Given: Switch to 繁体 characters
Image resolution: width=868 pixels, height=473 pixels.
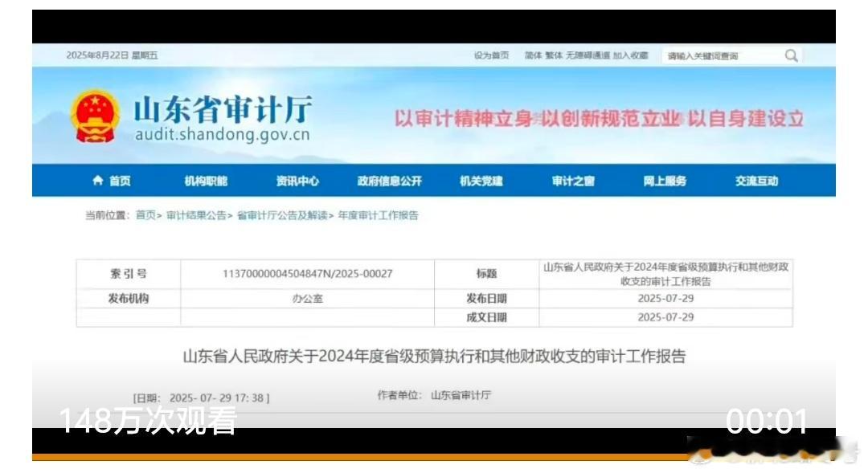Looking at the screenshot, I should (x=554, y=55).
